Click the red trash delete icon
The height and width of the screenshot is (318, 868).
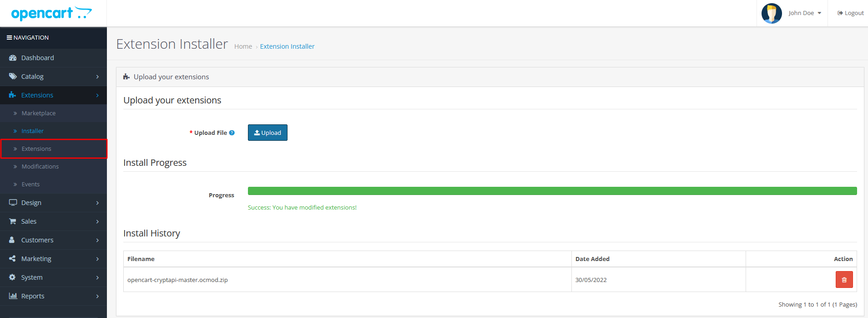(844, 280)
